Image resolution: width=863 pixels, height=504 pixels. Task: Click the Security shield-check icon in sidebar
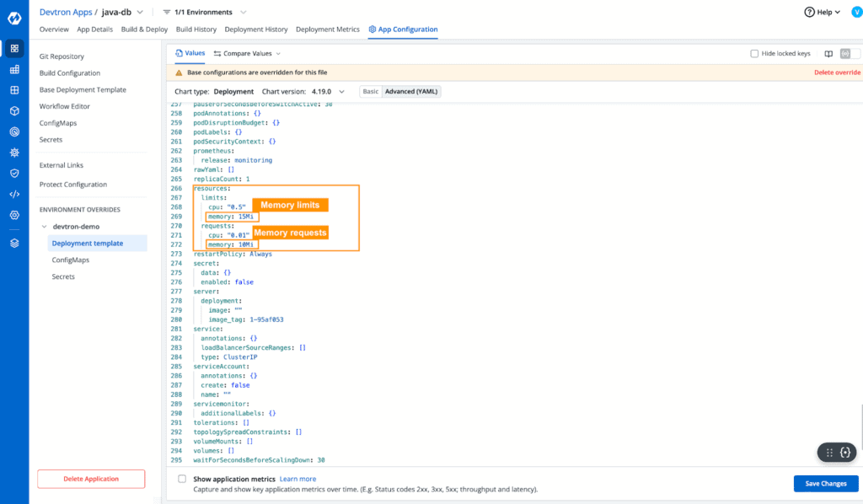click(x=13, y=173)
